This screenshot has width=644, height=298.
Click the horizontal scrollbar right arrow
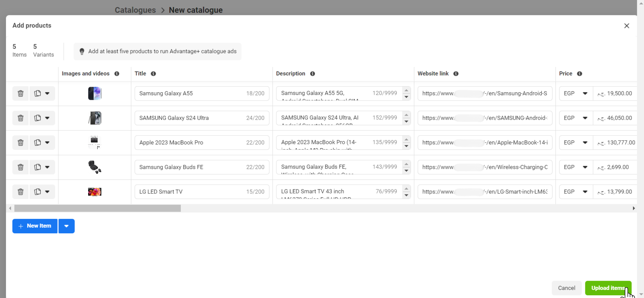634,208
